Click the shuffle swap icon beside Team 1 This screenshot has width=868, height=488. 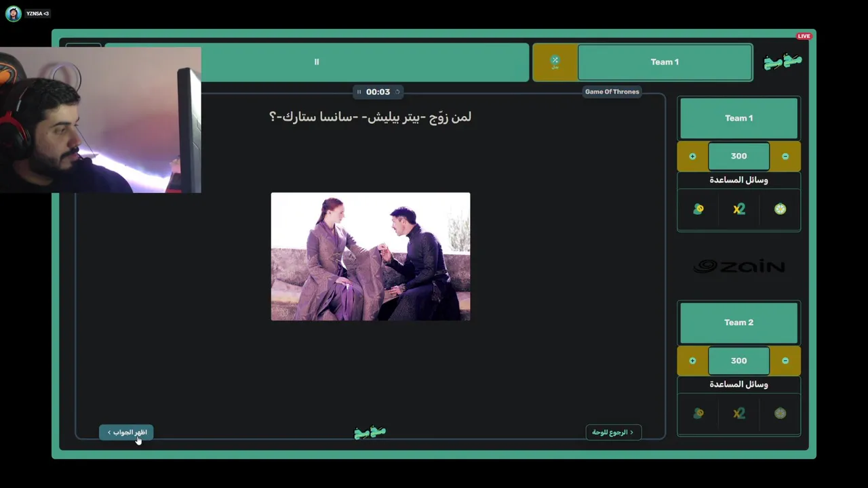(x=555, y=62)
